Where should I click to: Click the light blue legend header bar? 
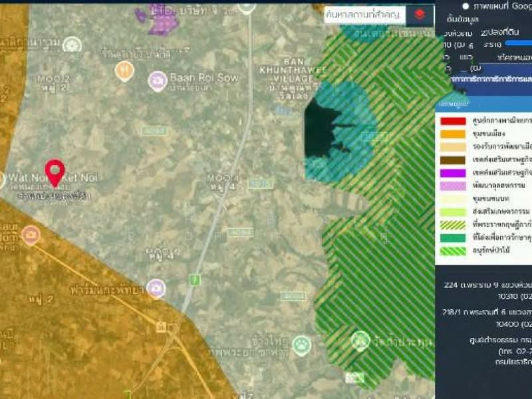483,104
